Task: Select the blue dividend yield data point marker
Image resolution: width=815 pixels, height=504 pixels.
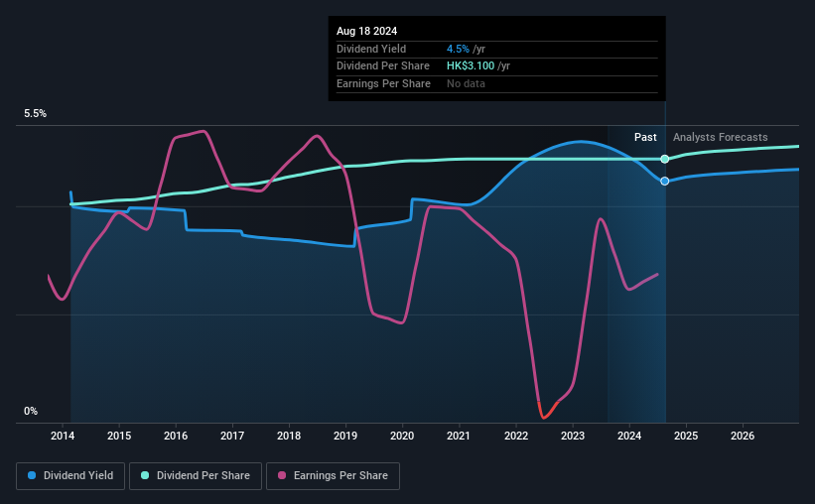Action: coord(665,181)
